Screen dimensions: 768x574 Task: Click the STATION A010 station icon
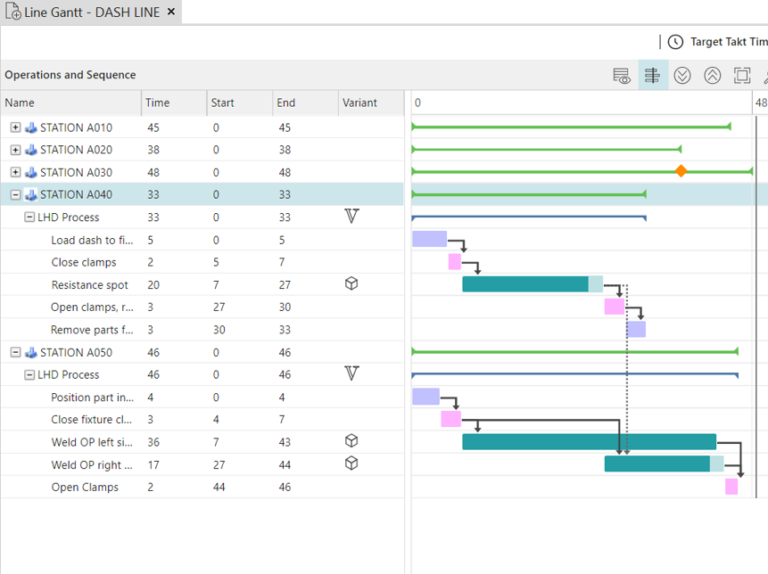point(31,128)
